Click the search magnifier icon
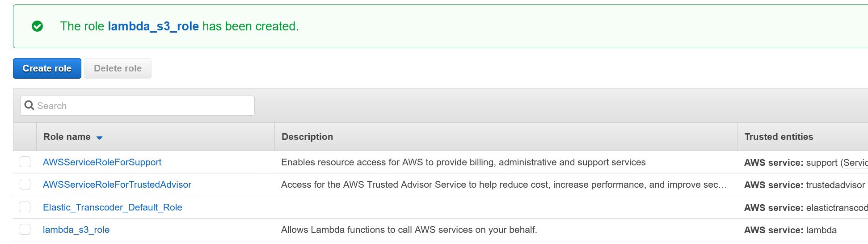This screenshot has width=868, height=244. (29, 105)
